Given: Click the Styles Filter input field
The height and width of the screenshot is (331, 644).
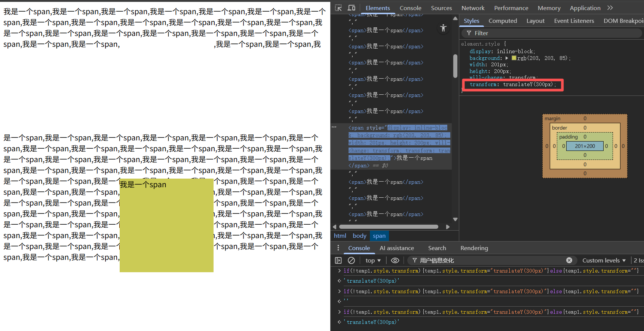Looking at the screenshot, I should tap(553, 33).
